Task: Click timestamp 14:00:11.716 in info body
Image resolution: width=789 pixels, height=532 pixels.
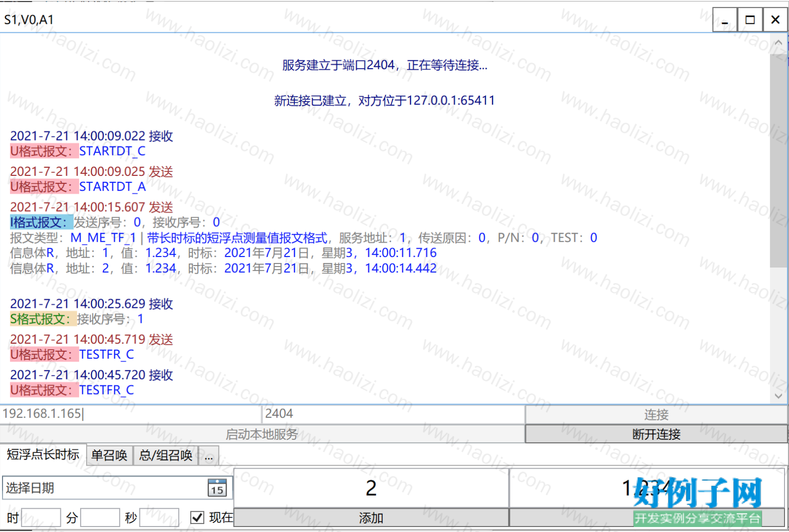Action: coord(401,253)
